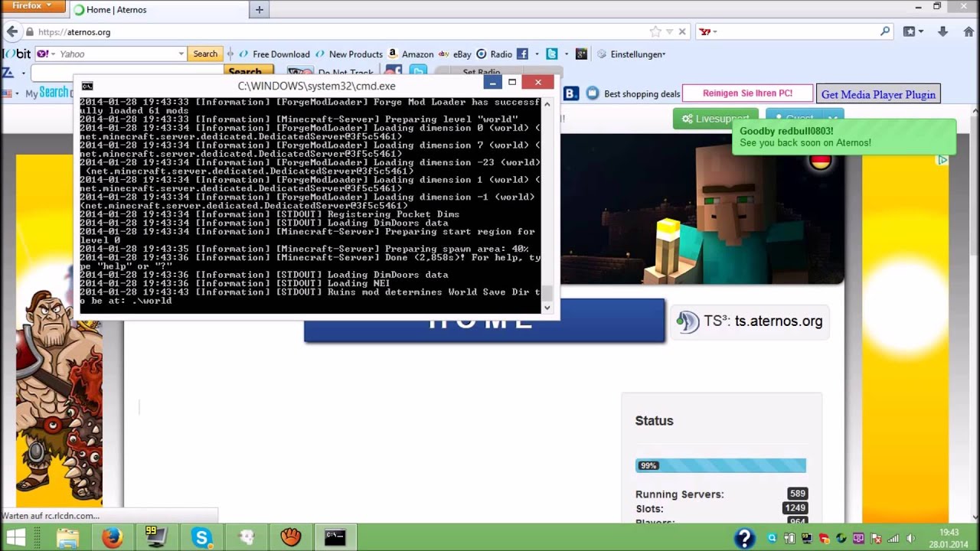Click the 99% status progress bar
The image size is (980, 551).
(x=720, y=465)
